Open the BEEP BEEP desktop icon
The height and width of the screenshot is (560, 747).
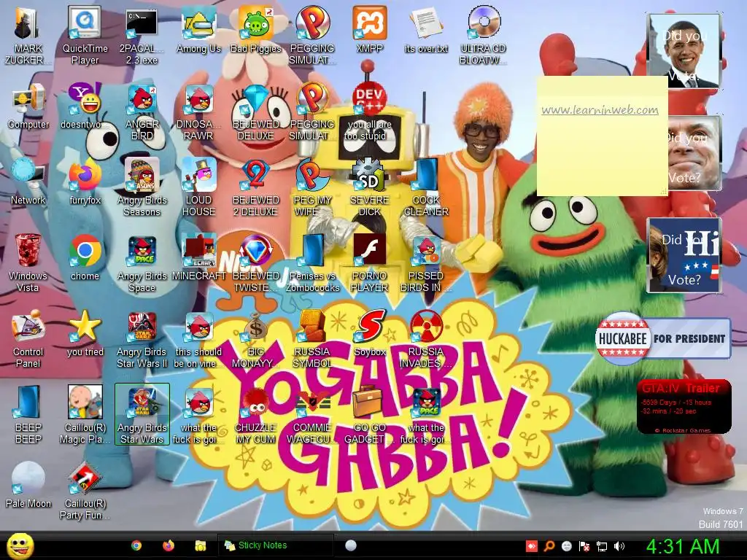pyautogui.click(x=28, y=414)
